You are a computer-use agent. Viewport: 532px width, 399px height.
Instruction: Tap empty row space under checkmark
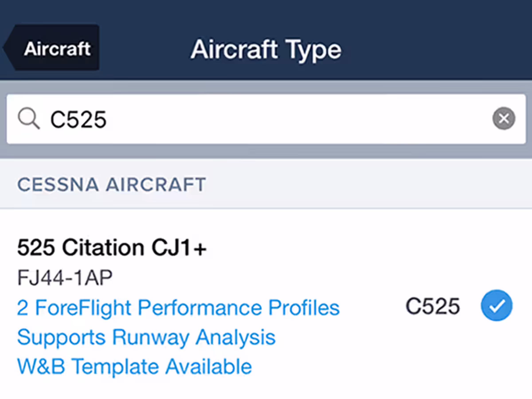pos(496,361)
